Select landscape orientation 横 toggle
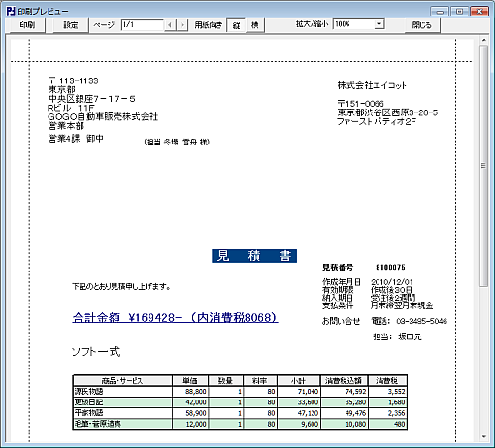Image resolution: width=495 pixels, height=448 pixels. [x=255, y=25]
